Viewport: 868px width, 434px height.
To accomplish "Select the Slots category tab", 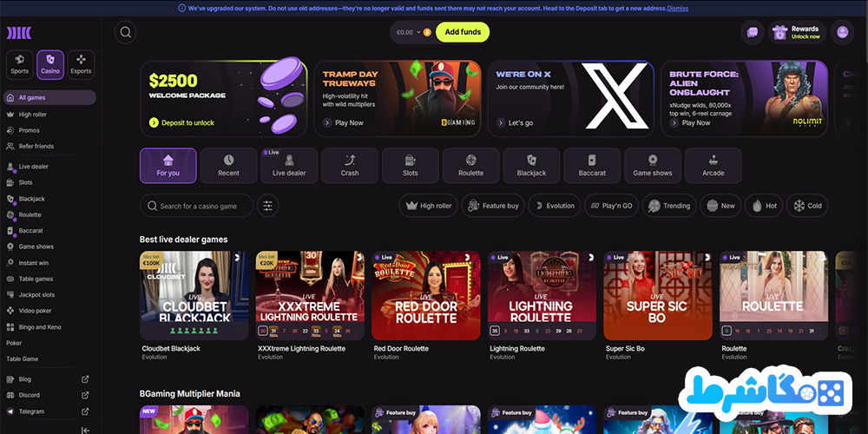I will pos(411,166).
